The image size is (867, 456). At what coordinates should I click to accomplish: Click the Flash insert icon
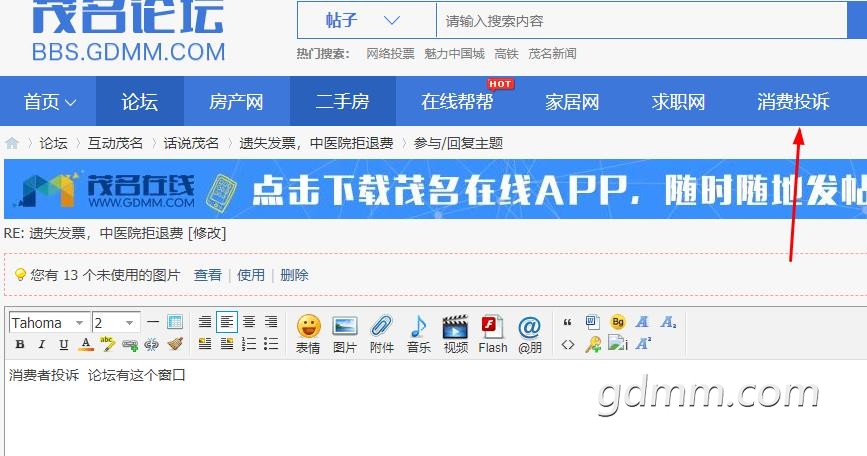pyautogui.click(x=492, y=333)
